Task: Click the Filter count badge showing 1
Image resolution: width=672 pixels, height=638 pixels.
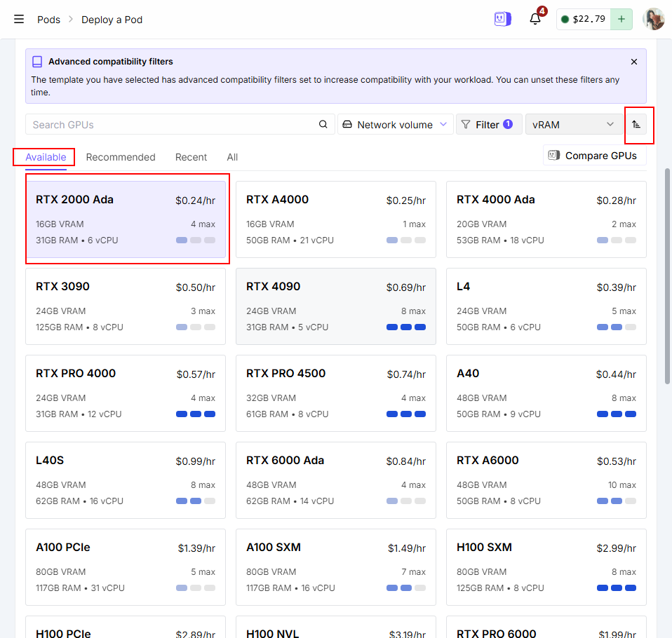Action: pos(508,124)
